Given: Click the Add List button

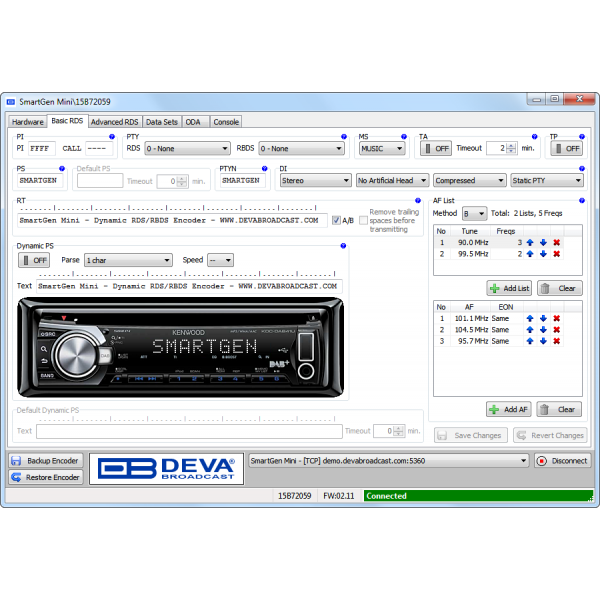Looking at the screenshot, I should tap(509, 288).
